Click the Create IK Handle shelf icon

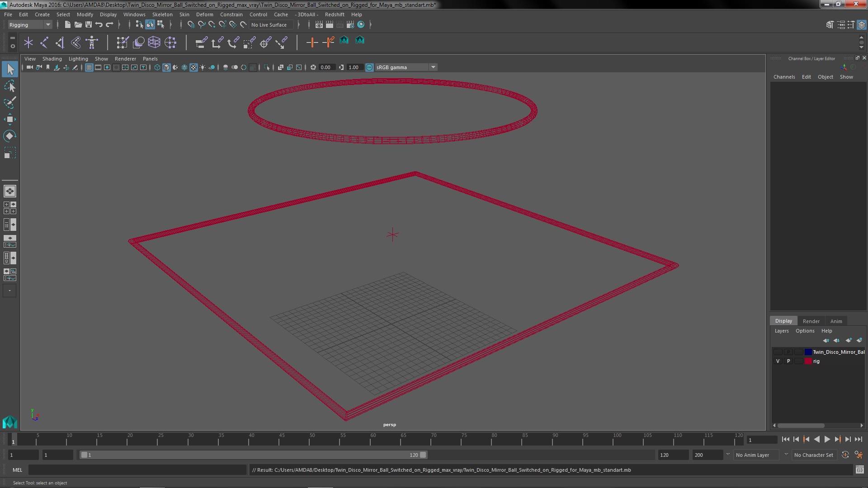tap(60, 42)
